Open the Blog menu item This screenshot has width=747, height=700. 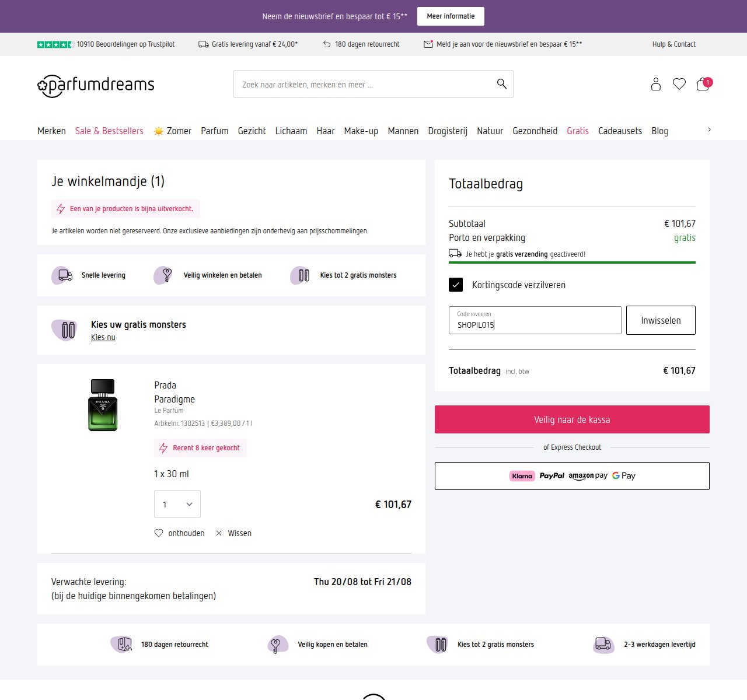click(660, 131)
